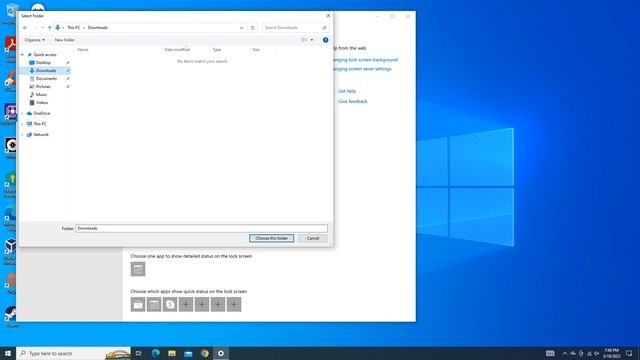The width and height of the screenshot is (640, 360).
Task: Go up one level with the up arrow
Action: click(x=49, y=28)
